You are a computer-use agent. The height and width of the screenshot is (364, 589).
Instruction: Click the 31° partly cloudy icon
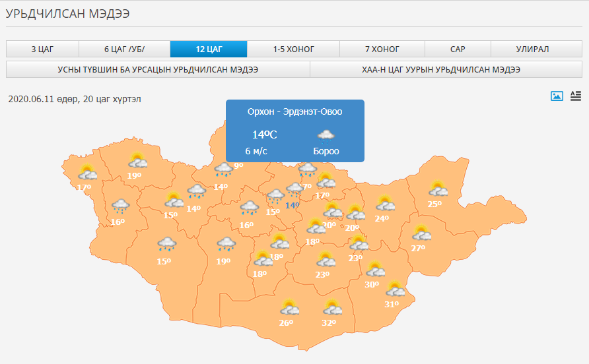point(395,289)
